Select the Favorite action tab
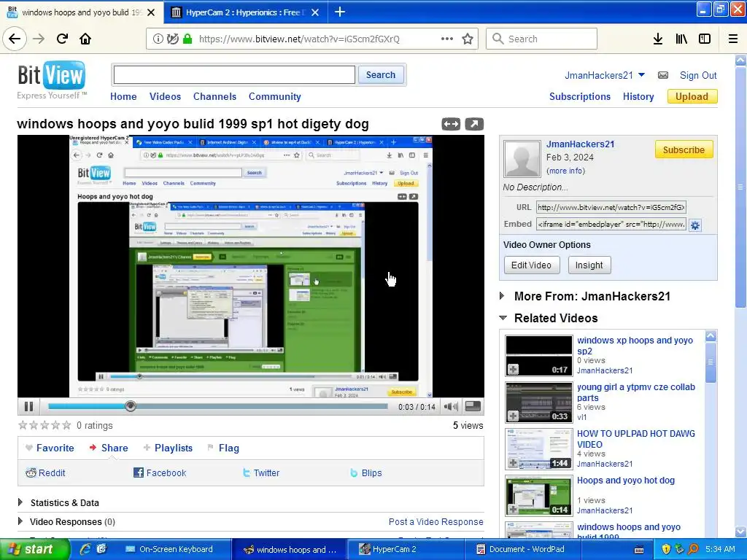The height and width of the screenshot is (560, 747). coord(50,448)
